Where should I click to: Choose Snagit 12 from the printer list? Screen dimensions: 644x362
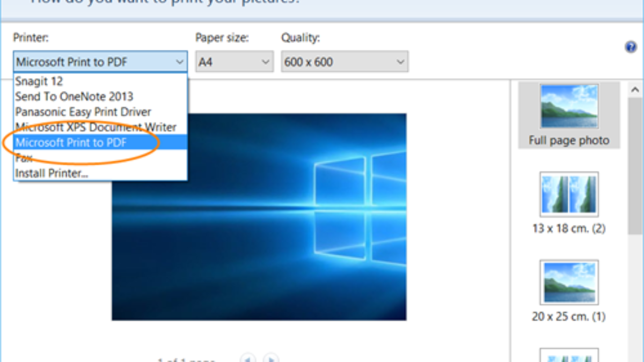[x=100, y=82]
